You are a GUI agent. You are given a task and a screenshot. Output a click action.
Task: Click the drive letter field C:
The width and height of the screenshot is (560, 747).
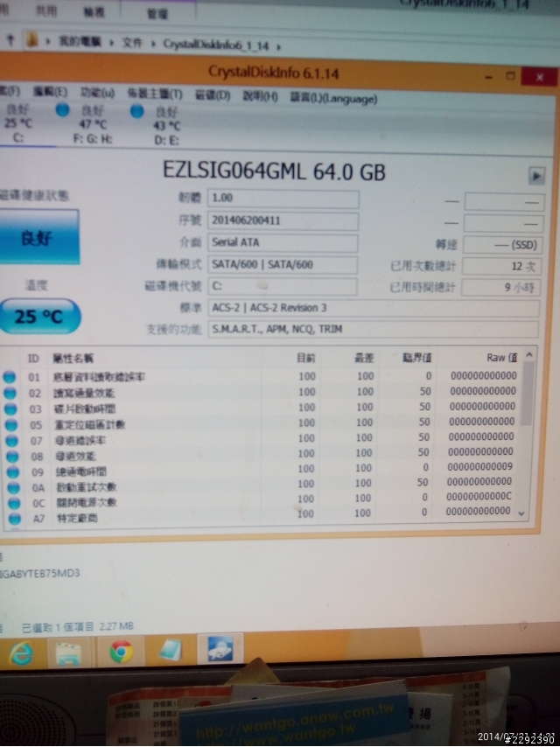[x=282, y=287]
